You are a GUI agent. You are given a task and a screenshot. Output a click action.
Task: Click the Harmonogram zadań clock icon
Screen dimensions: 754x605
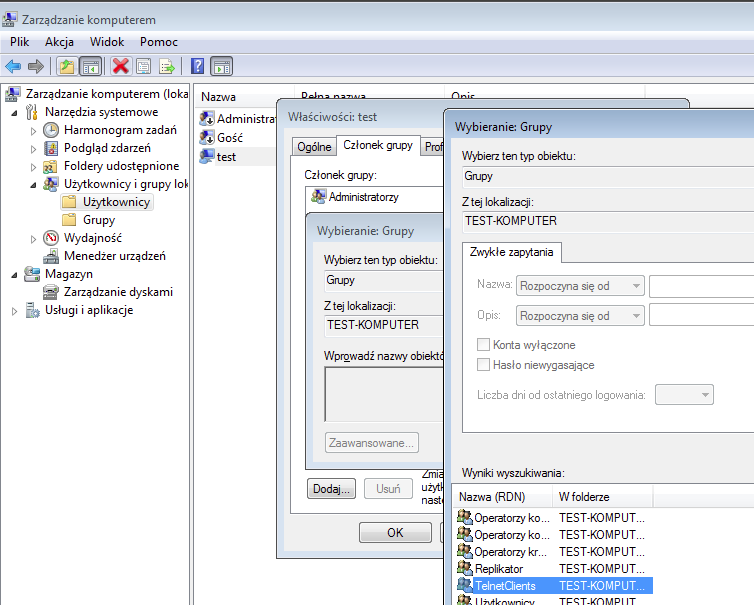pyautogui.click(x=51, y=130)
